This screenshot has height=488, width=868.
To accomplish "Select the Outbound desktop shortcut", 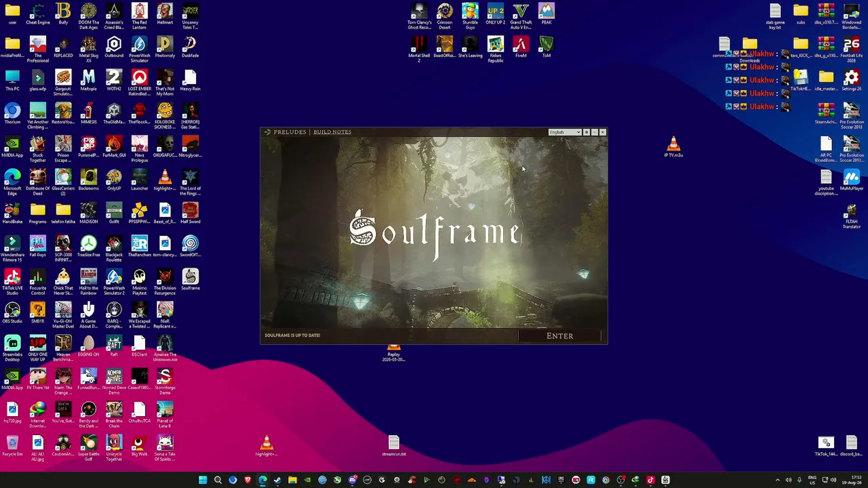I will (x=114, y=47).
